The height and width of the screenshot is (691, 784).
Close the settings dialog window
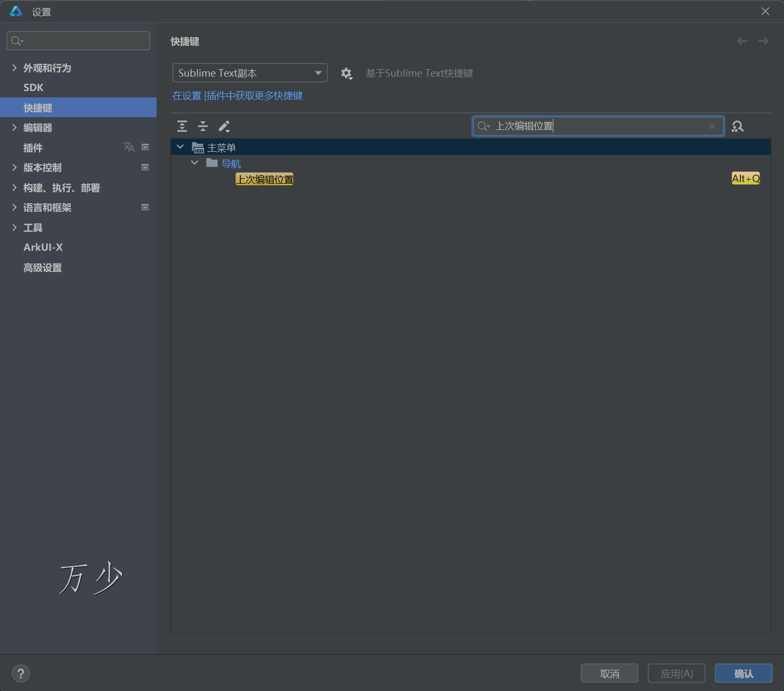[x=765, y=11]
